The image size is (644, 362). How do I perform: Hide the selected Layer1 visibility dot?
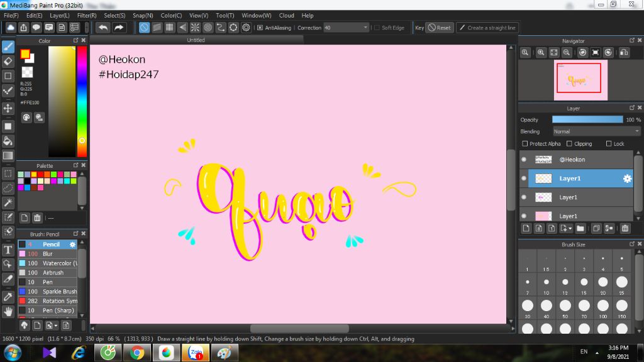(x=524, y=178)
